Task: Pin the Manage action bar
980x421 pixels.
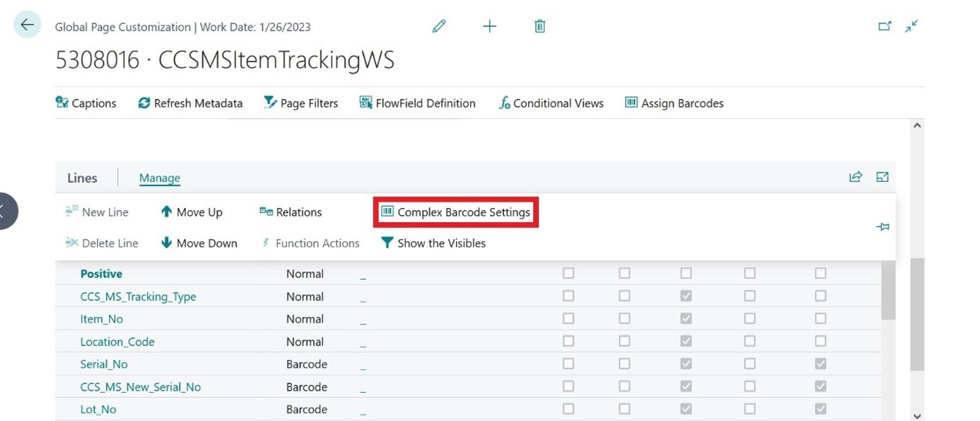Action: (x=882, y=226)
